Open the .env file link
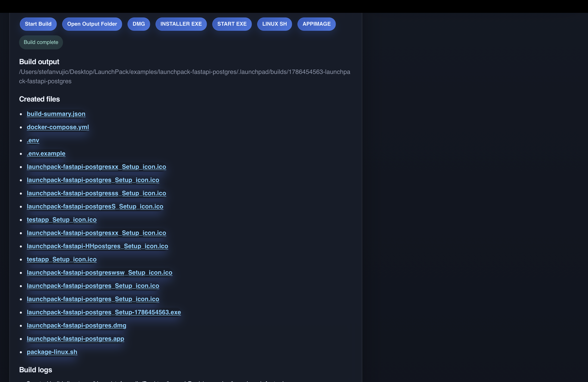Viewport: 588px width, 382px height. point(33,140)
